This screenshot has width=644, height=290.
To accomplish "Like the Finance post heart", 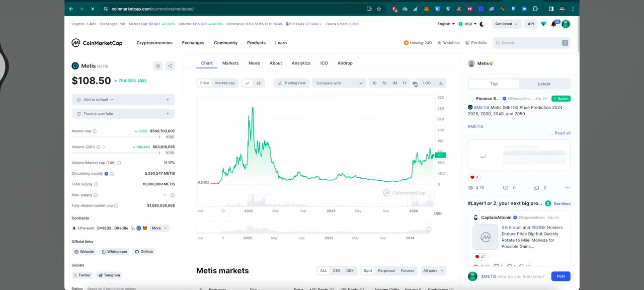I will point(472,177).
